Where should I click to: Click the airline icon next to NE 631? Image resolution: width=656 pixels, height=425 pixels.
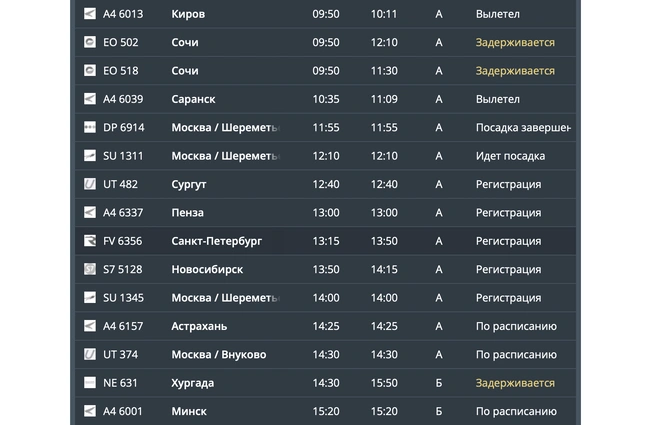click(90, 383)
